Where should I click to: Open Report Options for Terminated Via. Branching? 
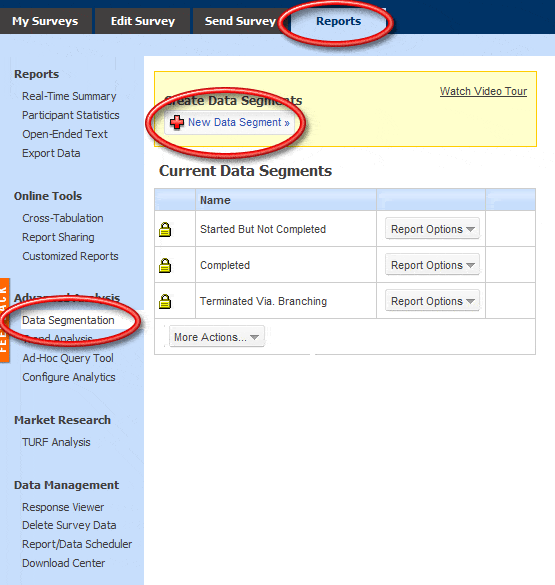(432, 301)
